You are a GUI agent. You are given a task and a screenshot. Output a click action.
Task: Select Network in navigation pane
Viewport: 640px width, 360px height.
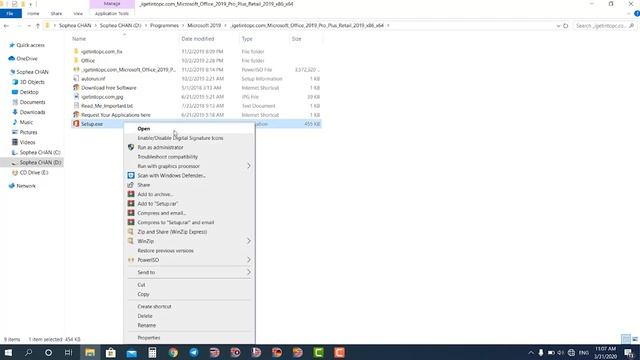tap(26, 186)
